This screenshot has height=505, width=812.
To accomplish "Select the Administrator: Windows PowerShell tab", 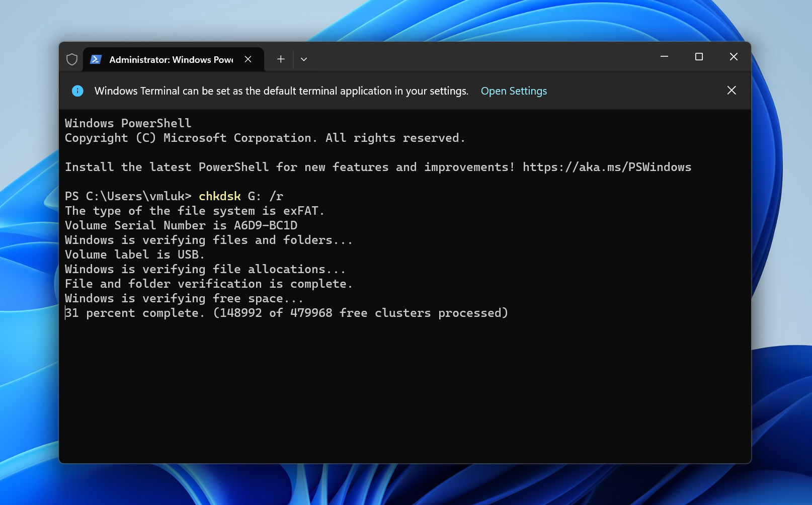I will (x=173, y=59).
